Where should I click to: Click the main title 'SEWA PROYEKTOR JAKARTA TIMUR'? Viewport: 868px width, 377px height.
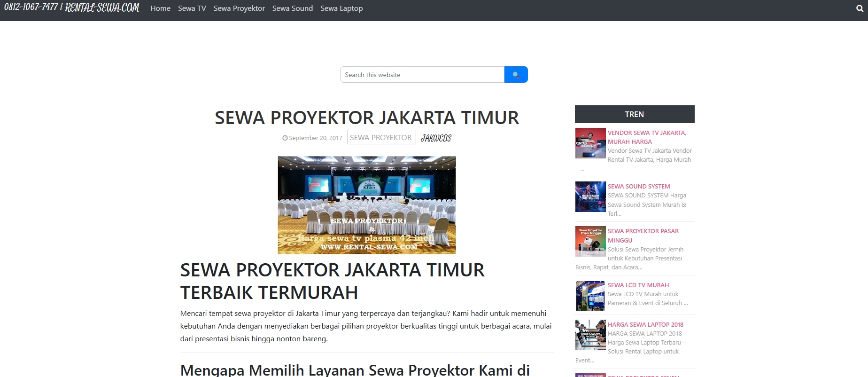click(367, 118)
